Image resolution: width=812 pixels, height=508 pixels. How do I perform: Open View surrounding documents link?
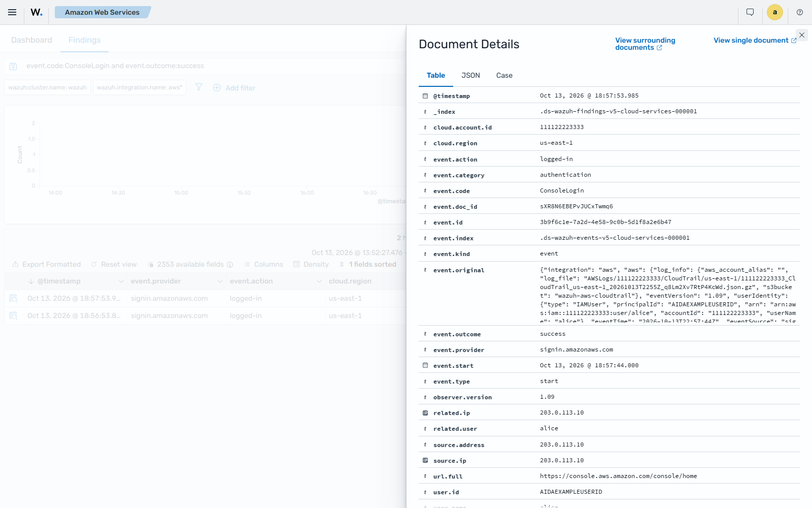click(645, 44)
